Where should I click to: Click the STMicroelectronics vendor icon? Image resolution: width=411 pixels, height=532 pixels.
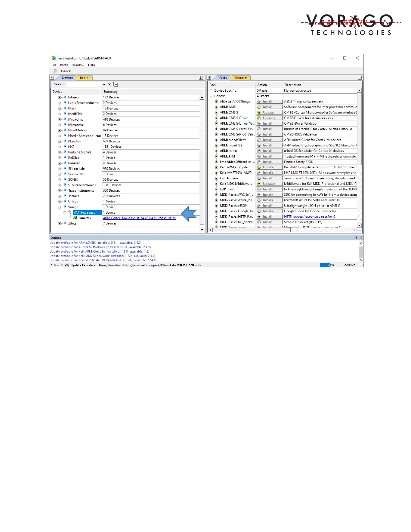point(65,185)
